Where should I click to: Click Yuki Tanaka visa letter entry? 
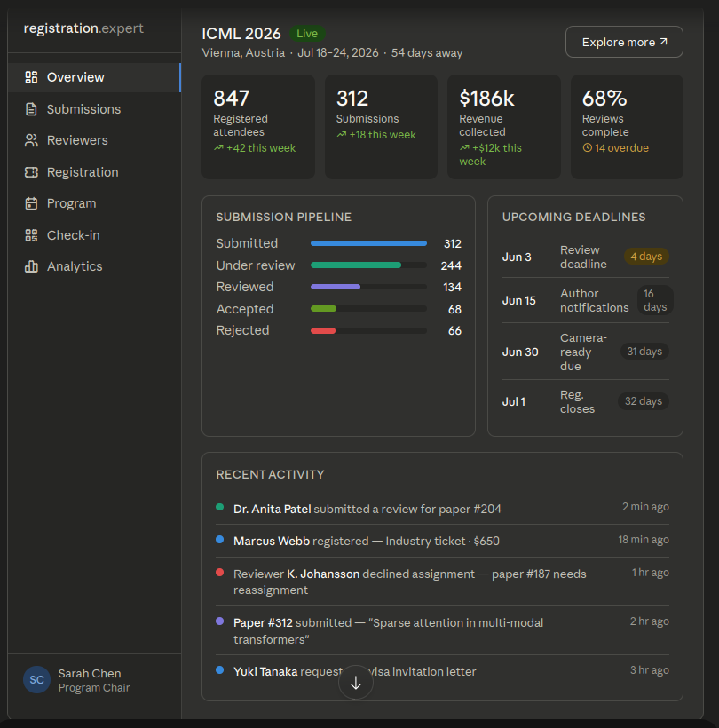tap(442, 671)
